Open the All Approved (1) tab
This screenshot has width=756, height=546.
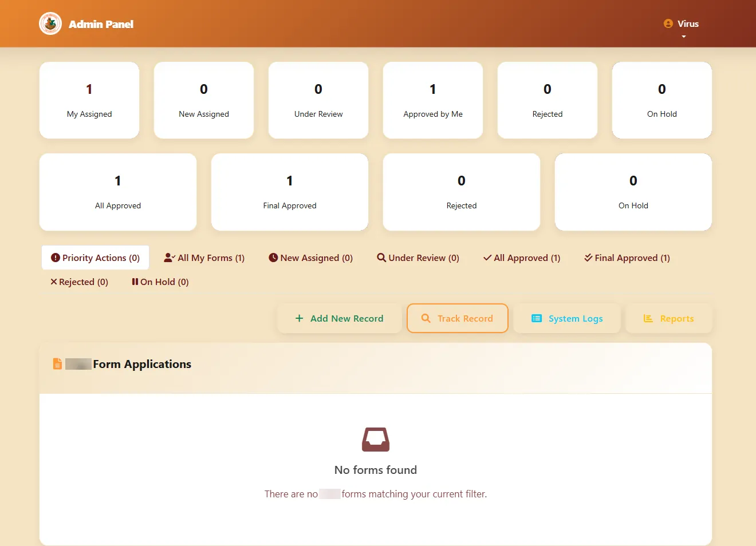pos(522,258)
